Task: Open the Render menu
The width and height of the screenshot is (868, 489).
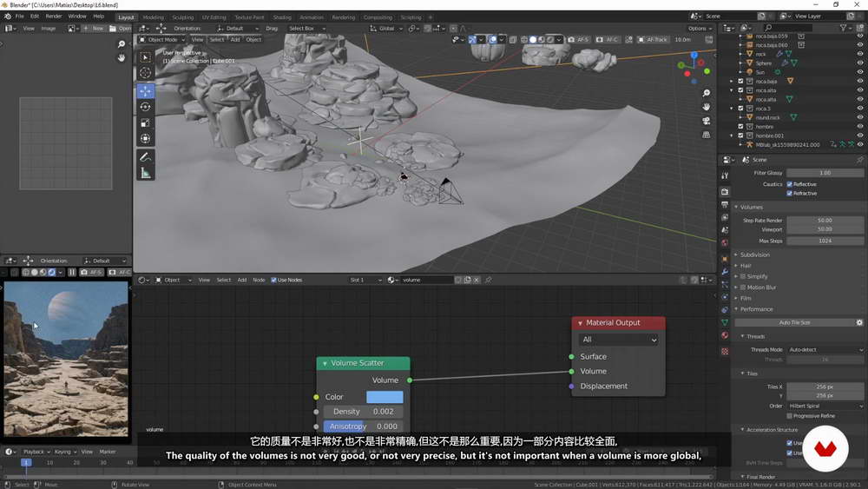Action: point(54,16)
